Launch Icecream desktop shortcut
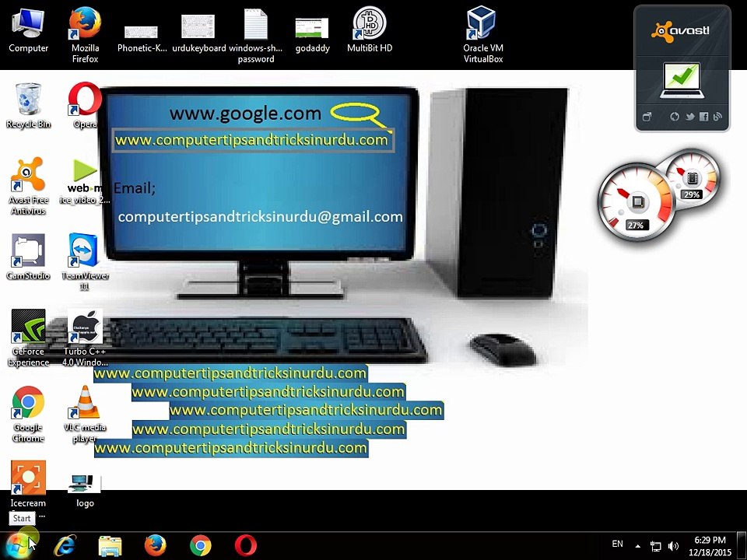 pos(28,483)
